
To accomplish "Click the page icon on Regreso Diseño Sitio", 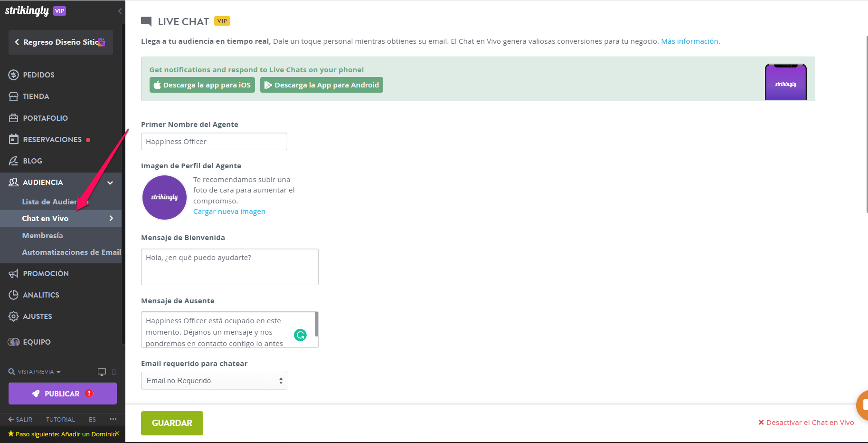I will click(x=101, y=42).
